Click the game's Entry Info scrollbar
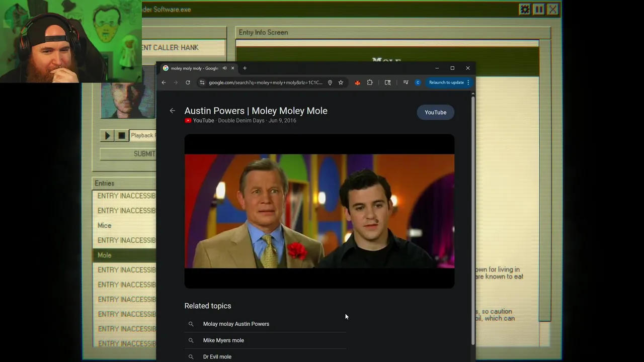 (x=545, y=181)
